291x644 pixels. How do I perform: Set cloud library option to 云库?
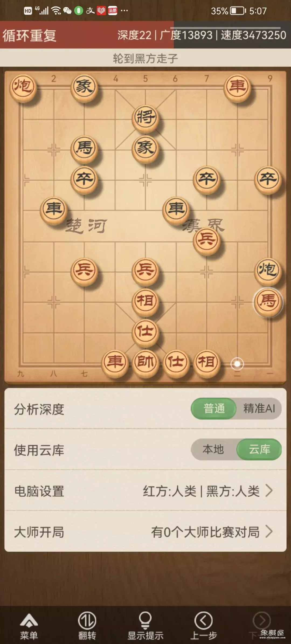[259, 449]
